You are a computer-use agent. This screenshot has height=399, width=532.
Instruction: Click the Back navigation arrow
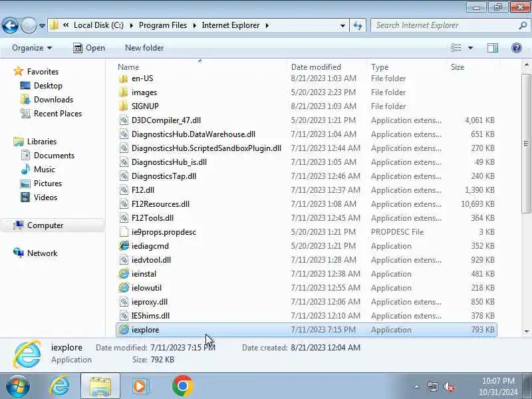point(10,25)
